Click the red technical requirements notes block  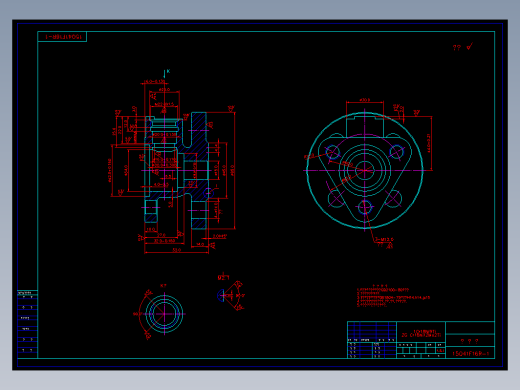(393, 296)
